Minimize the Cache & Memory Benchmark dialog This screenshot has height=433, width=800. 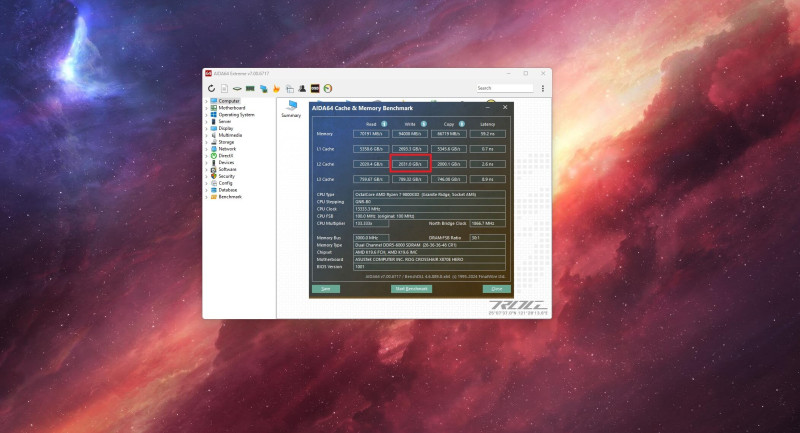coord(488,108)
